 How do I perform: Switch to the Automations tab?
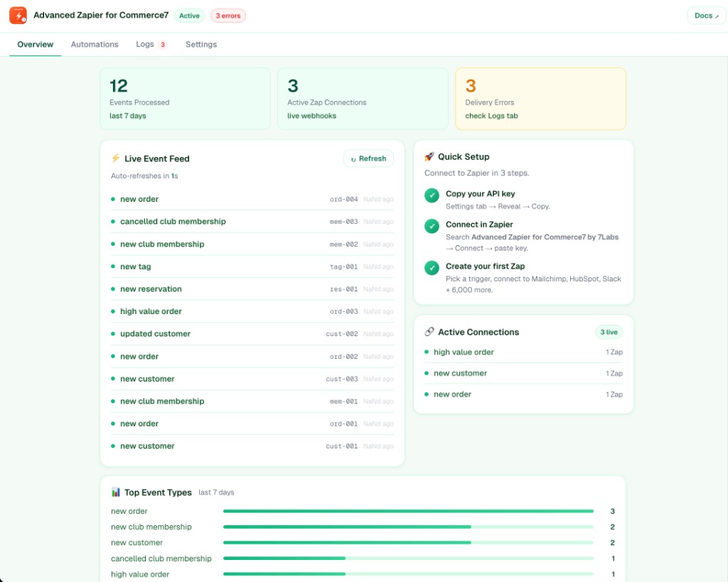coord(95,44)
